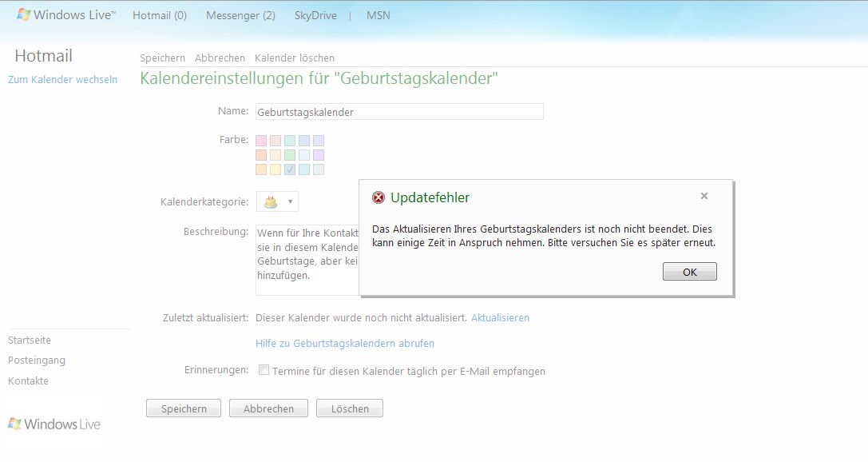Click the Löschen button at the bottom
868x462 pixels.
tap(350, 408)
